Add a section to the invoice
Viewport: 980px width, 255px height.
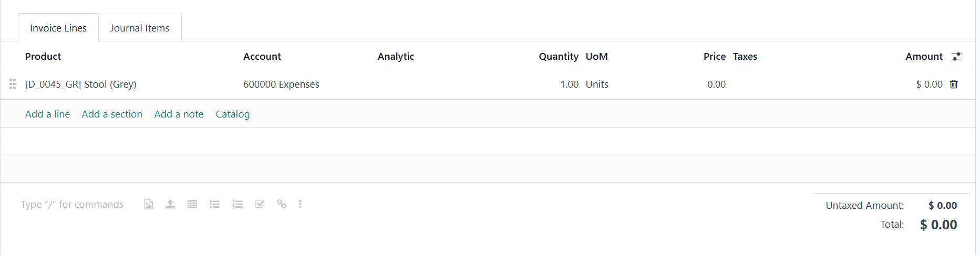tap(112, 114)
